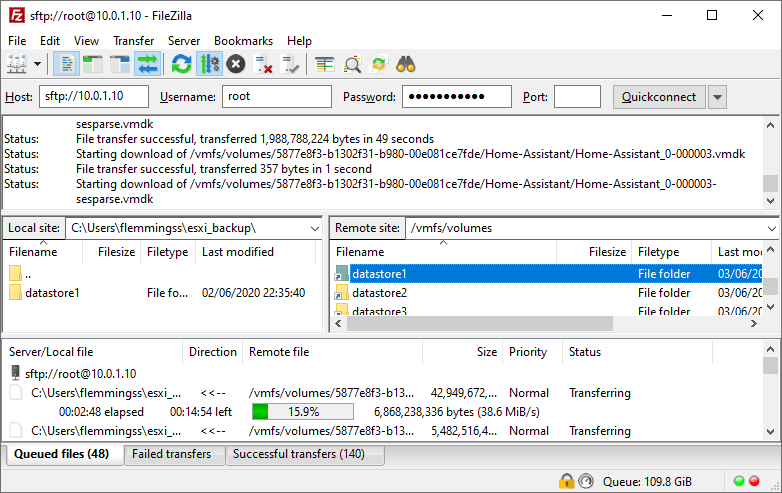Image resolution: width=782 pixels, height=493 pixels.
Task: Select remote datastore2 folder
Action: tap(547, 293)
